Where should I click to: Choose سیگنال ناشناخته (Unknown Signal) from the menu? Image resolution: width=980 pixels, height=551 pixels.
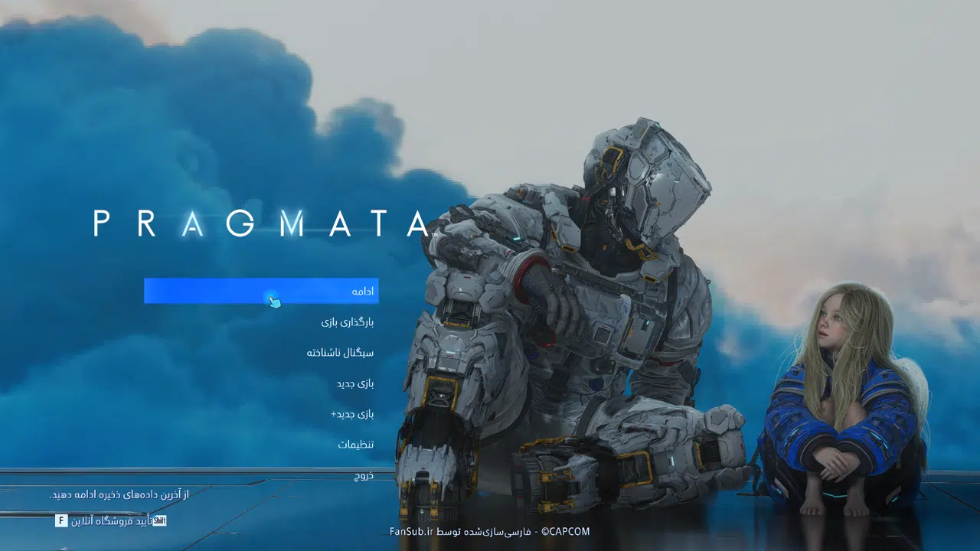pyautogui.click(x=340, y=353)
